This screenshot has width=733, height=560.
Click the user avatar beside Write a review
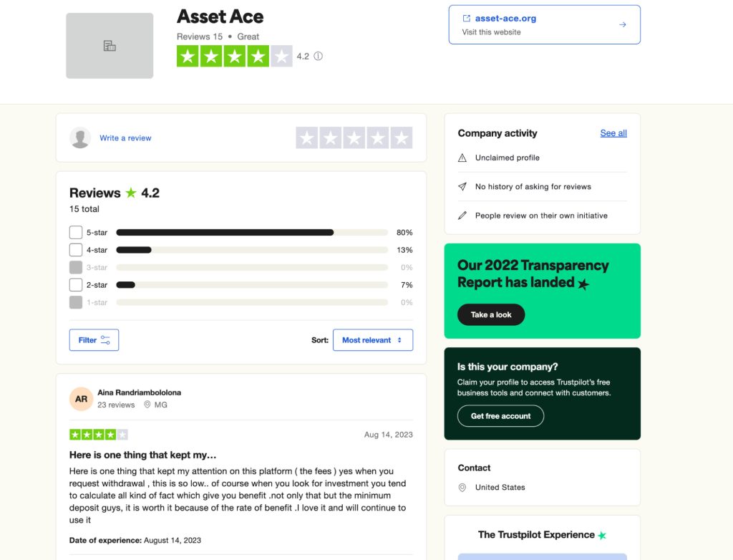pos(80,138)
